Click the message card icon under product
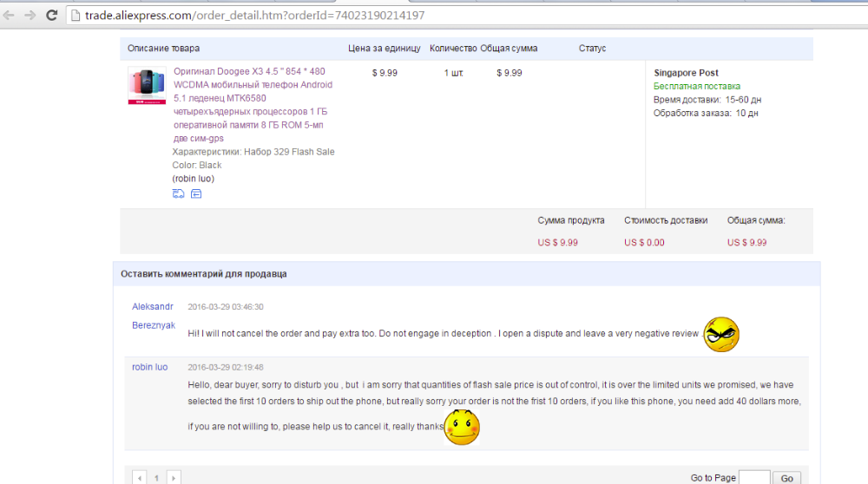This screenshot has width=868, height=484. [196, 193]
